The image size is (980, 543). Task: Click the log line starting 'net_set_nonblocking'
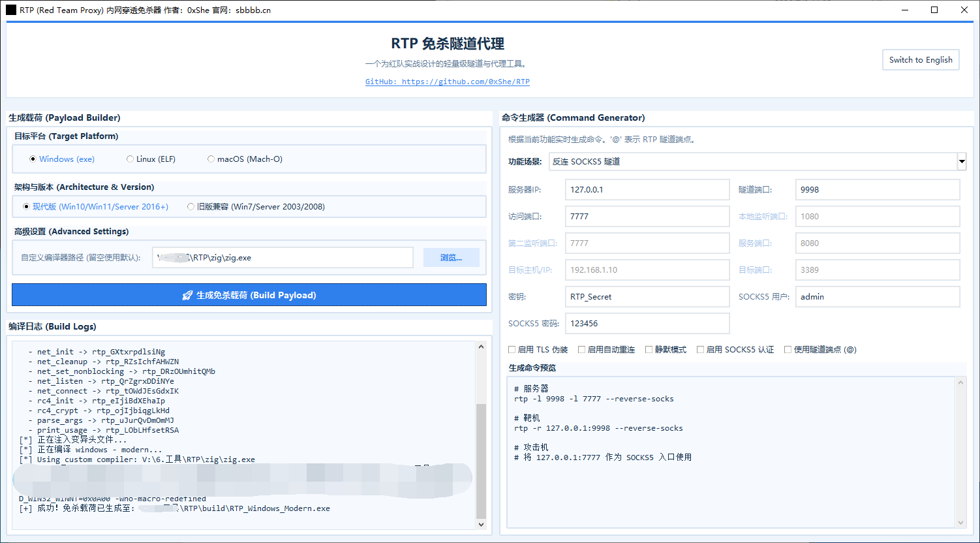pyautogui.click(x=121, y=371)
